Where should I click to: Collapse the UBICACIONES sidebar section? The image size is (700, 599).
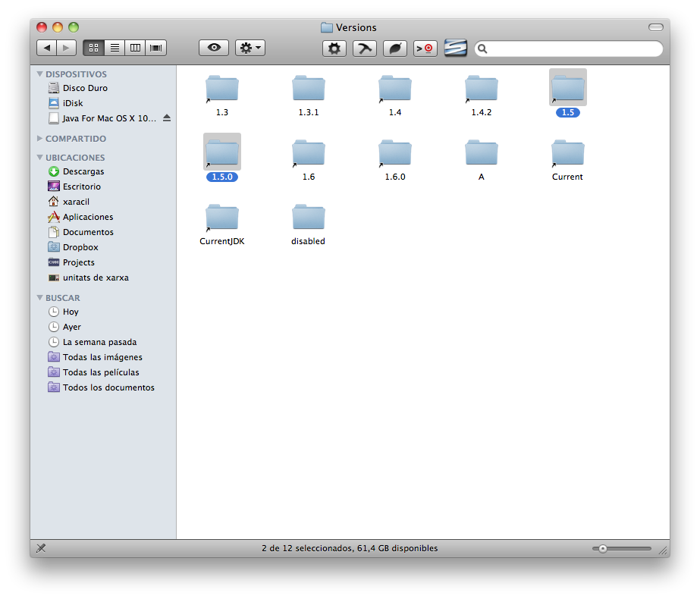pos(39,158)
